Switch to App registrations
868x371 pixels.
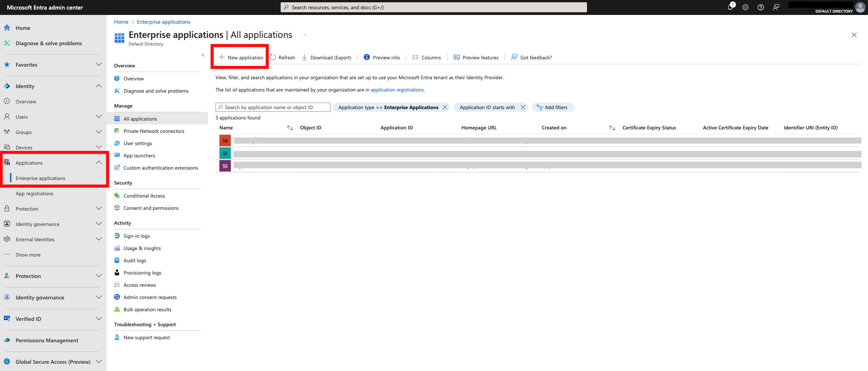(x=35, y=193)
